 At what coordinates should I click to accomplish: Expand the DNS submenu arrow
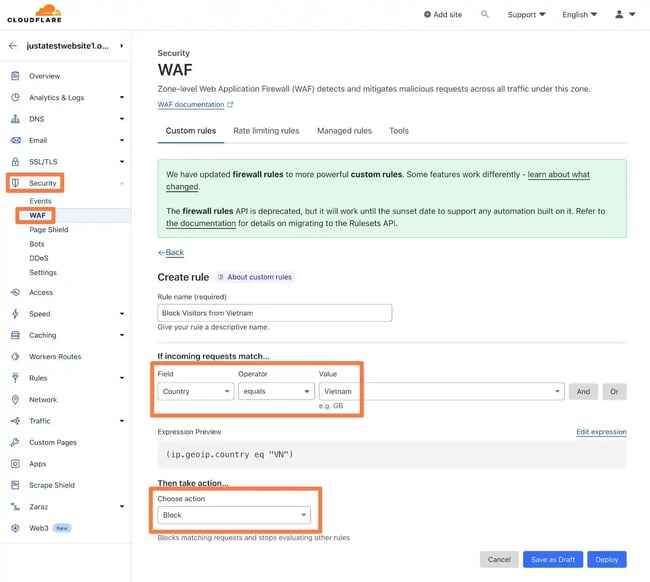pos(122,119)
